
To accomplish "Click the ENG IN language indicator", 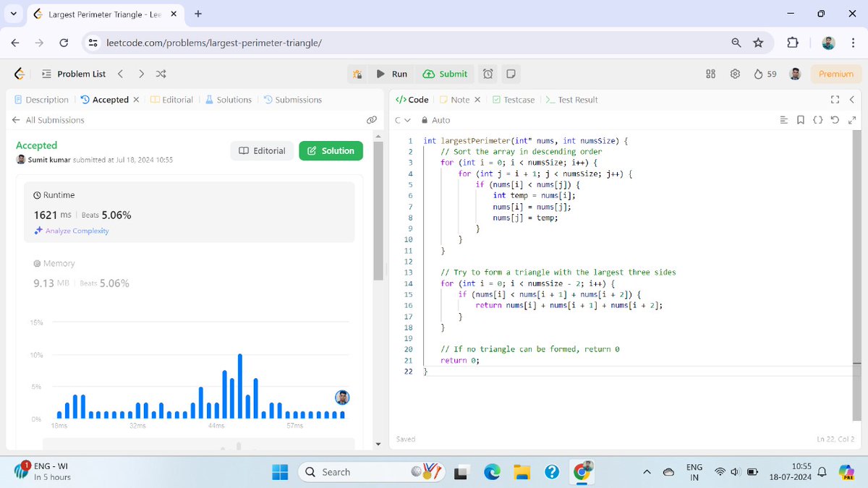I will [x=694, y=472].
